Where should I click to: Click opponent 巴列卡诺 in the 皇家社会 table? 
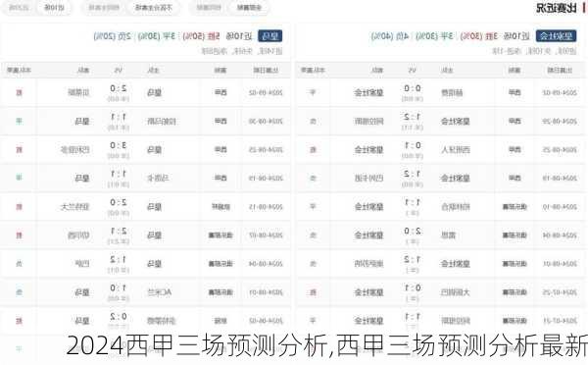(x=369, y=178)
